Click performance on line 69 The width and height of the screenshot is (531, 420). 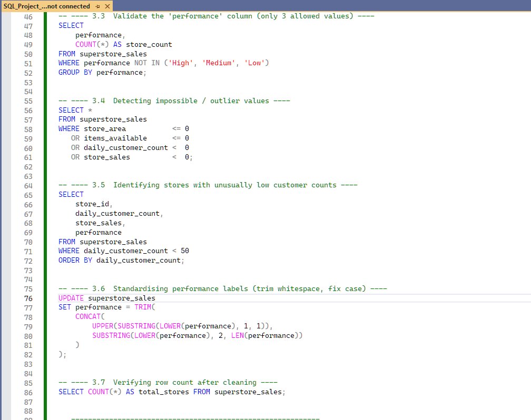98,233
